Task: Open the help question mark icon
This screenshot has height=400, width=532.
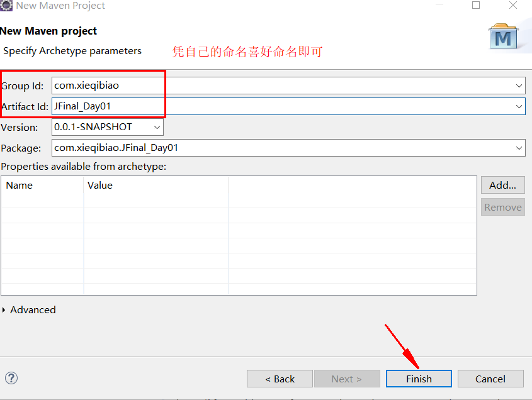Action: point(11,378)
